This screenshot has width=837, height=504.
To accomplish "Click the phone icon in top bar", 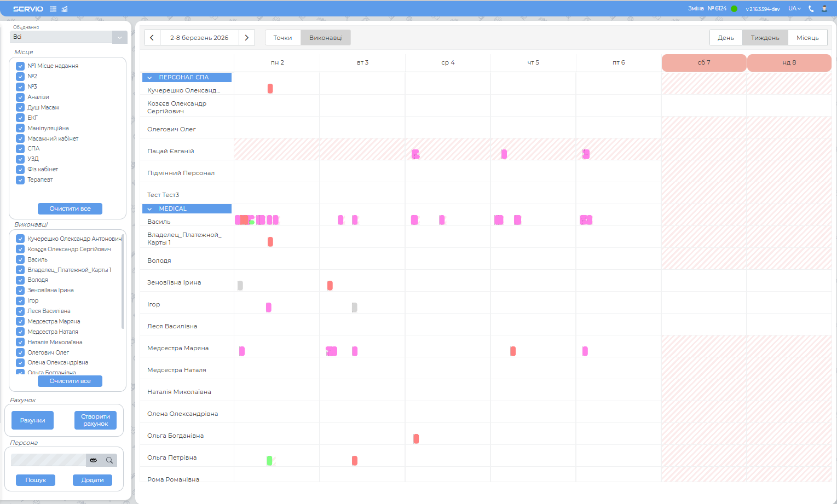I will [811, 9].
